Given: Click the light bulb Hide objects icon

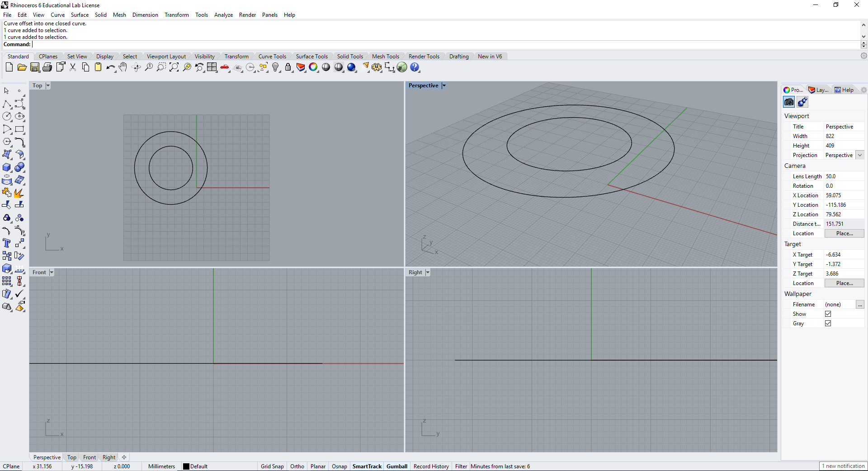Looking at the screenshot, I should click(275, 67).
